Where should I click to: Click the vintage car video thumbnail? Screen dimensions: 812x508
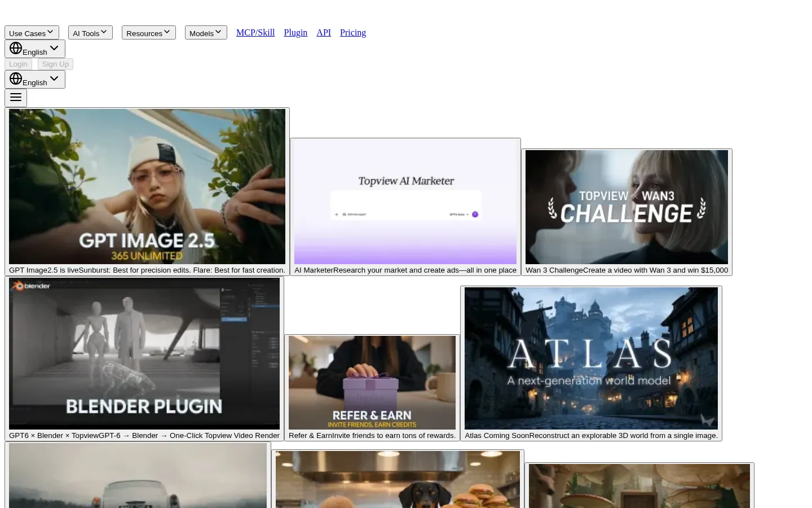(x=138, y=476)
